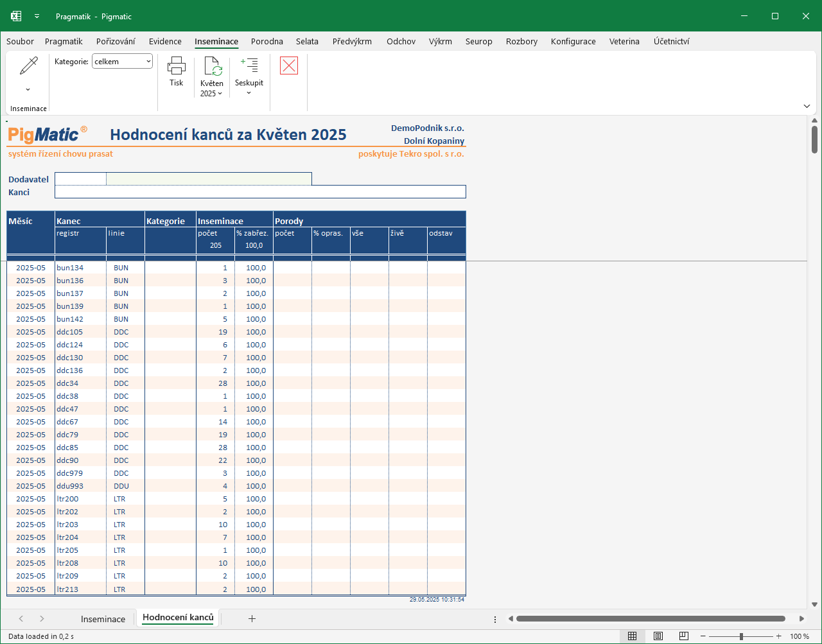Adjust the zoom slider handle

tap(741, 636)
